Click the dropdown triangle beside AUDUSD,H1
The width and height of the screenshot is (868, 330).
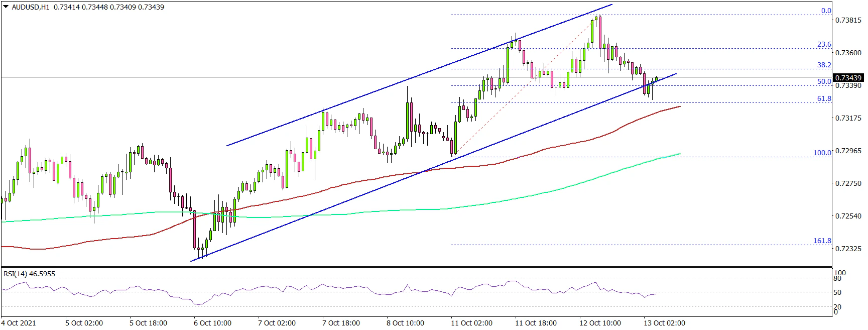(6, 7)
